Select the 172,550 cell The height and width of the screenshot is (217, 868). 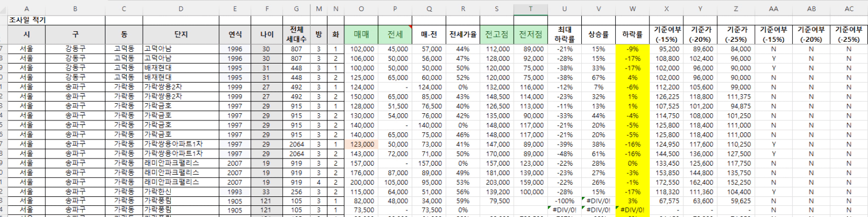(667, 182)
